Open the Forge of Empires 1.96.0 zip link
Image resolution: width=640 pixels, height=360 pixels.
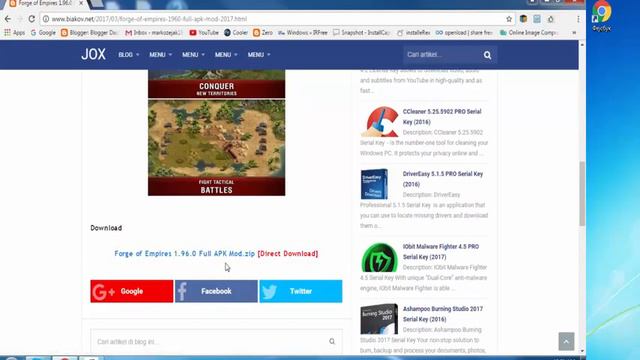click(x=184, y=253)
